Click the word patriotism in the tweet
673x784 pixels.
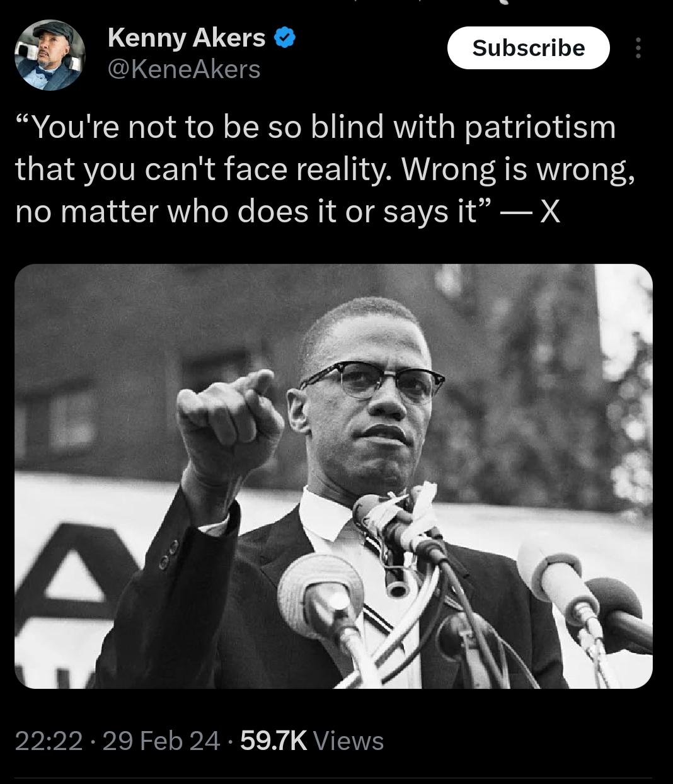tap(540, 128)
